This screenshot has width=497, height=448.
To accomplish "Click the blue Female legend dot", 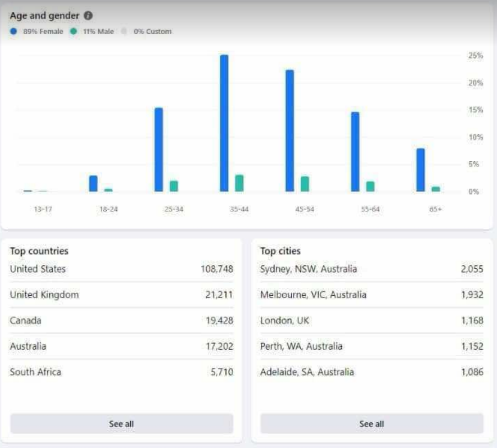I will click(x=14, y=31).
